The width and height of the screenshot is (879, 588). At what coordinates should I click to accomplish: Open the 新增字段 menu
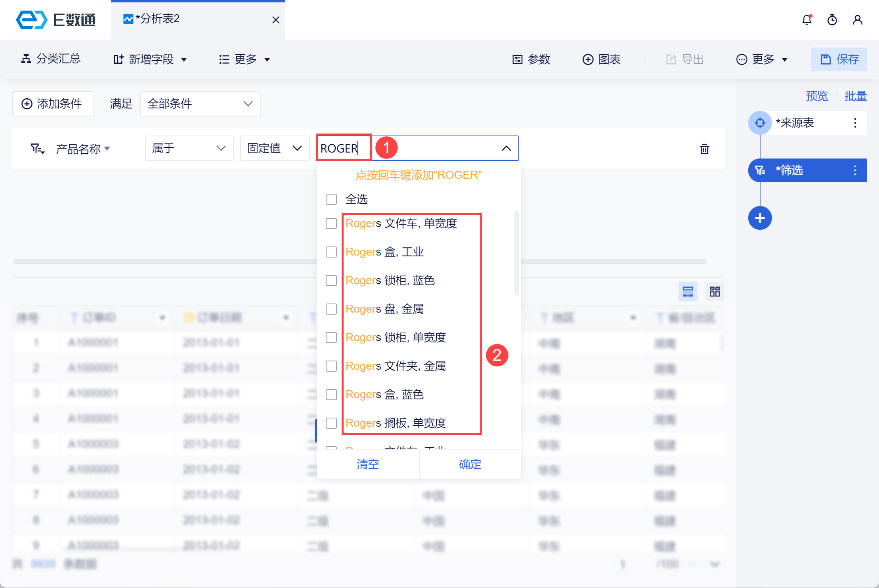[150, 59]
